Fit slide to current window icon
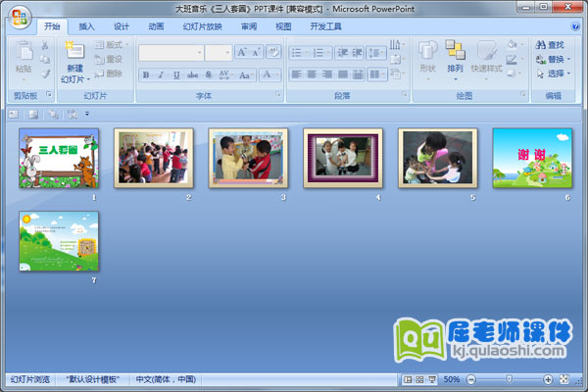This screenshot has height=392, width=588. (565, 379)
